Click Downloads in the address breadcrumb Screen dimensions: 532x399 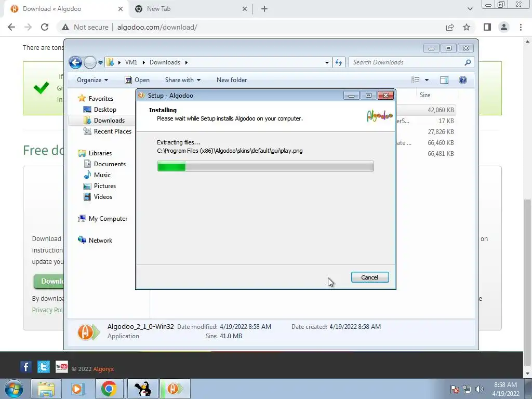[165, 62]
